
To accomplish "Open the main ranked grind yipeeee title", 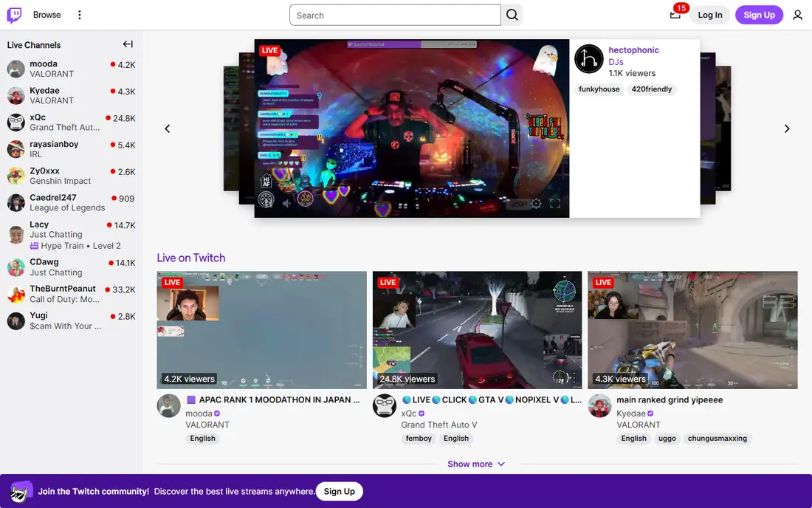I will [x=670, y=399].
